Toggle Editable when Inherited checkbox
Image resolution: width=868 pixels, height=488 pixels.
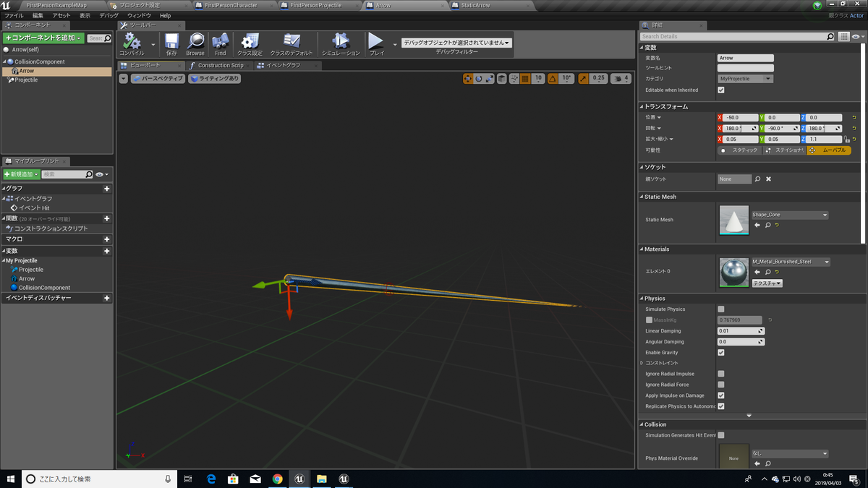pos(720,90)
